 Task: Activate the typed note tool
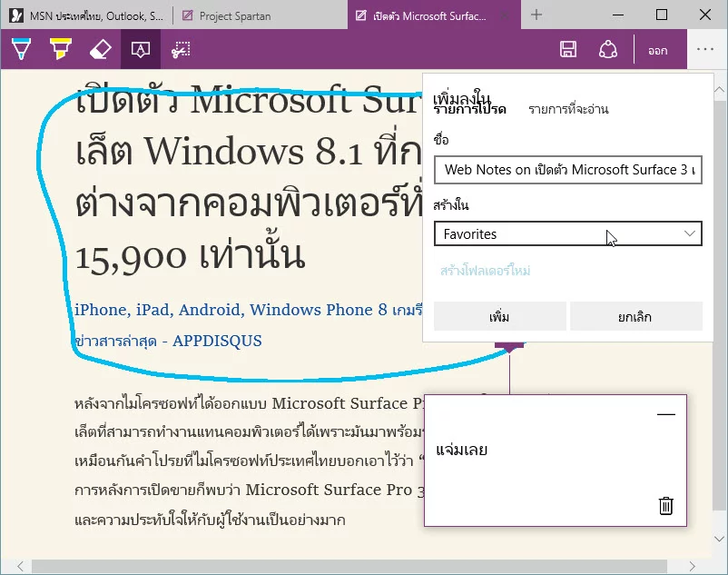(x=141, y=49)
